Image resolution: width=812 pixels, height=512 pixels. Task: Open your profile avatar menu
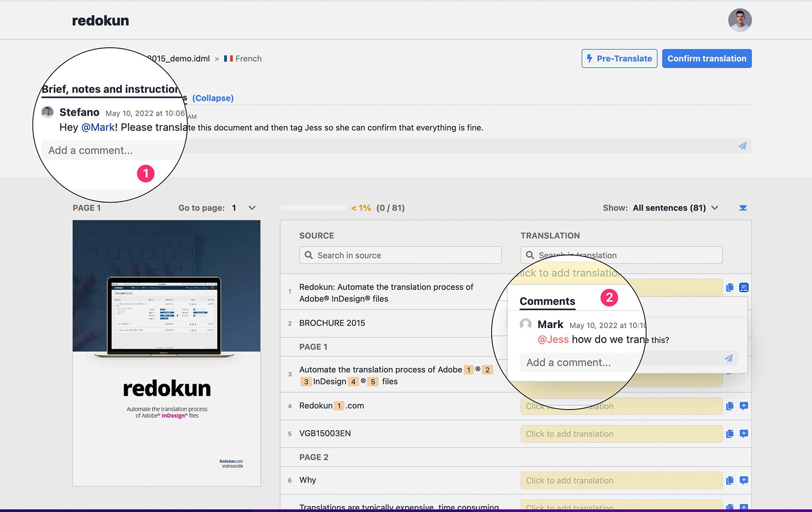[x=739, y=19]
